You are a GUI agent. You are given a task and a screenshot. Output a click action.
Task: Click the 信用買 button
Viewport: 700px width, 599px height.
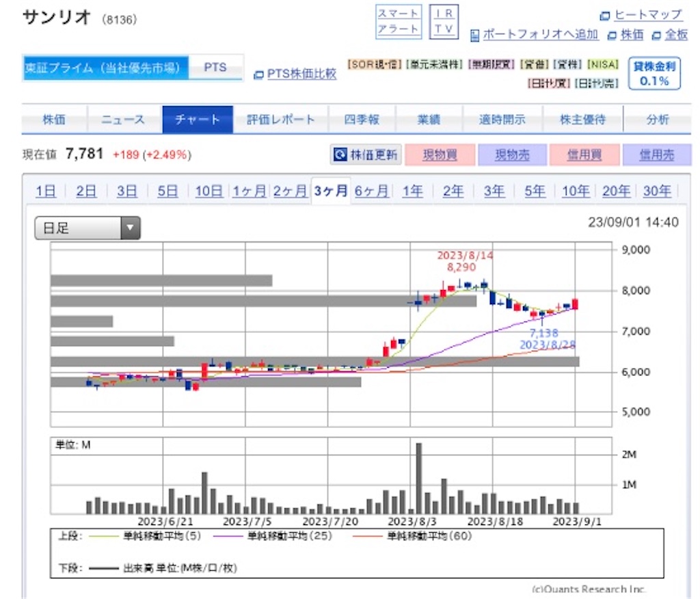coord(584,155)
